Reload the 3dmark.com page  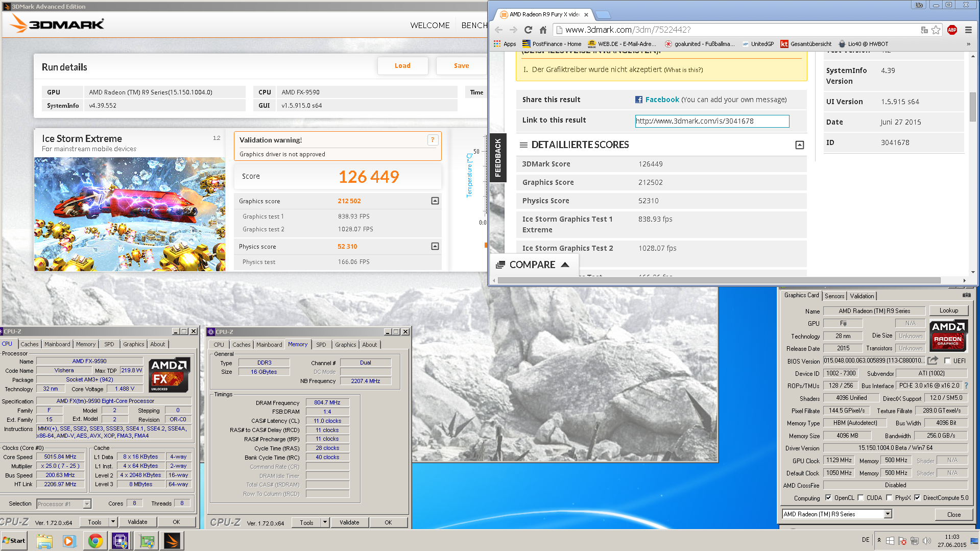coord(528,30)
